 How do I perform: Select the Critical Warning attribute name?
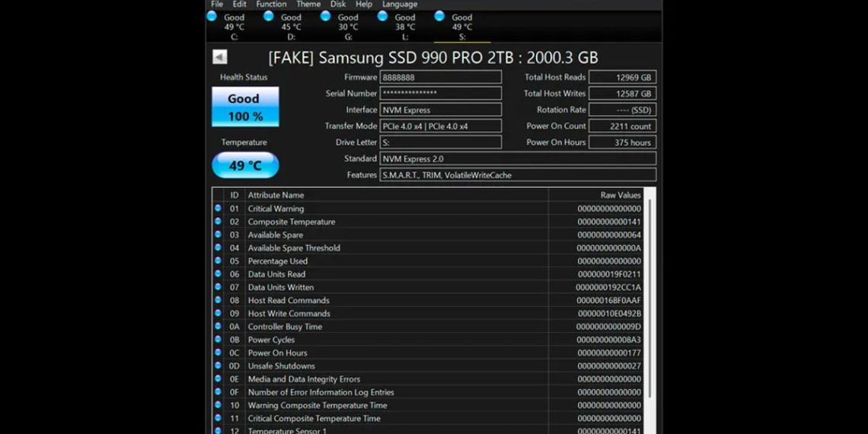pyautogui.click(x=276, y=209)
